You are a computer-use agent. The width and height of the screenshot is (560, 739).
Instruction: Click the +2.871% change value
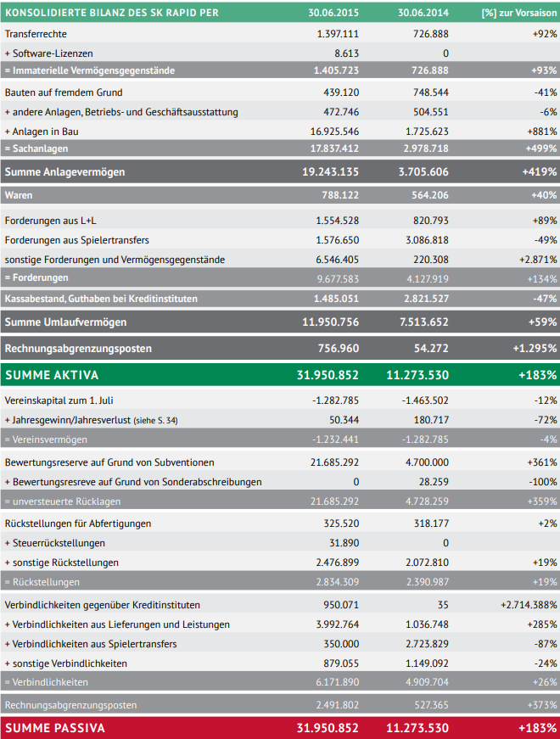(x=538, y=260)
